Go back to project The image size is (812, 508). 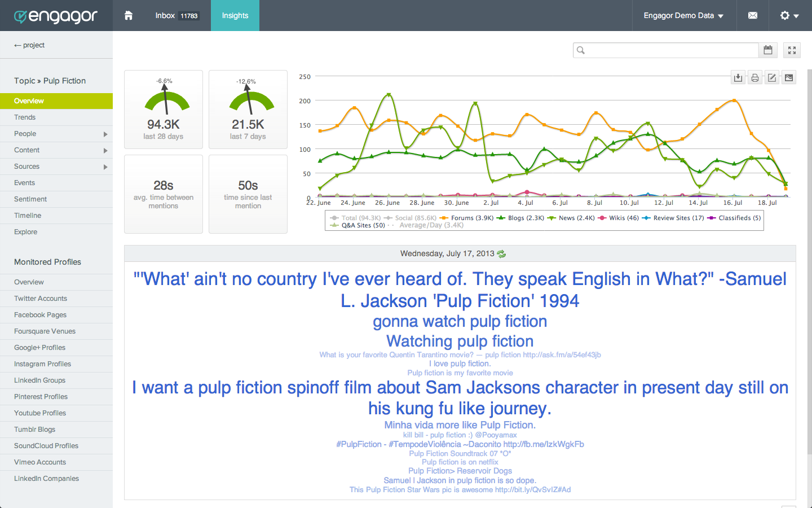pos(29,45)
